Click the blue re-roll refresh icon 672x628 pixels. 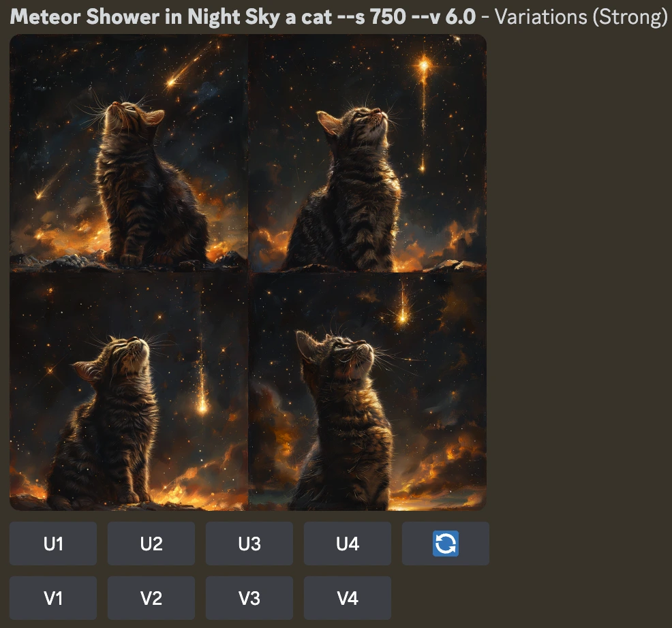pos(445,543)
